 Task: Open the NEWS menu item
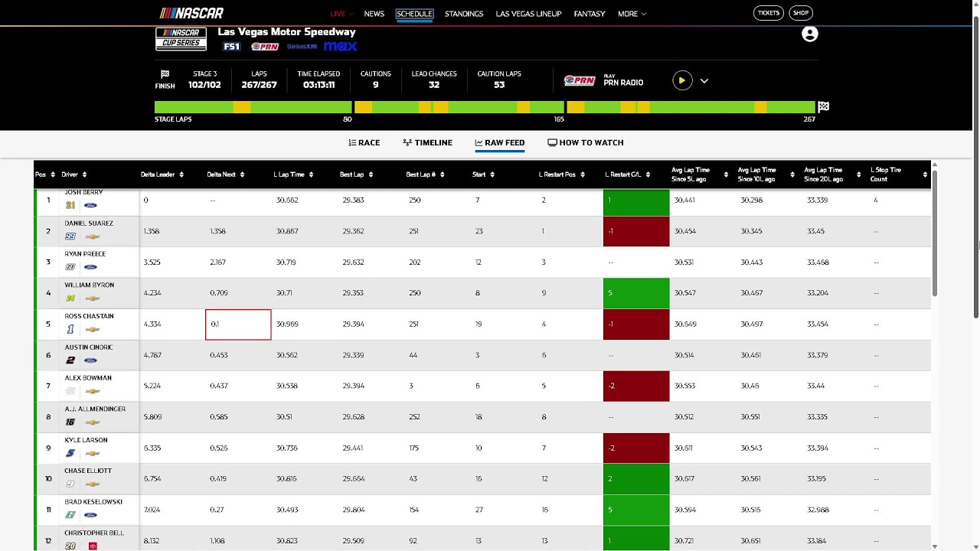(x=374, y=14)
